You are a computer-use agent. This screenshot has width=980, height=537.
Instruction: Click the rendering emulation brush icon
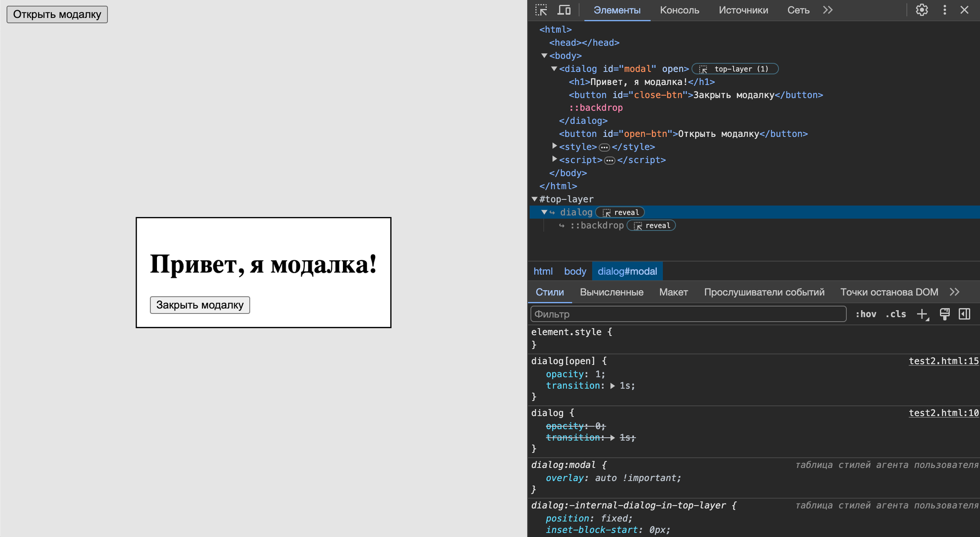[945, 314]
